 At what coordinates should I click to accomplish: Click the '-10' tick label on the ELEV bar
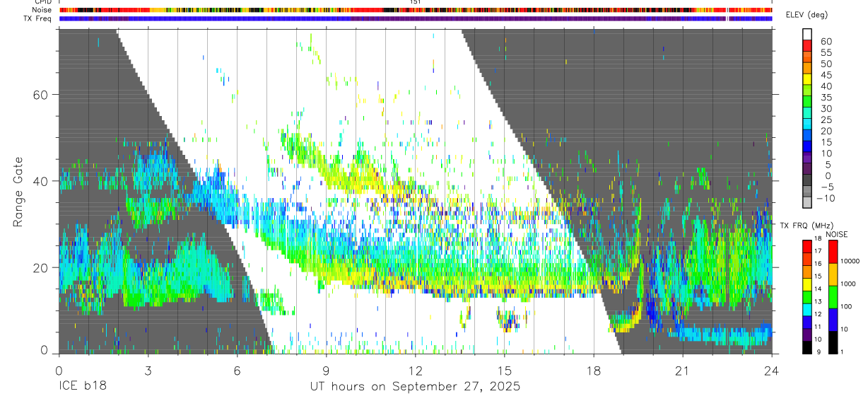pyautogui.click(x=826, y=198)
